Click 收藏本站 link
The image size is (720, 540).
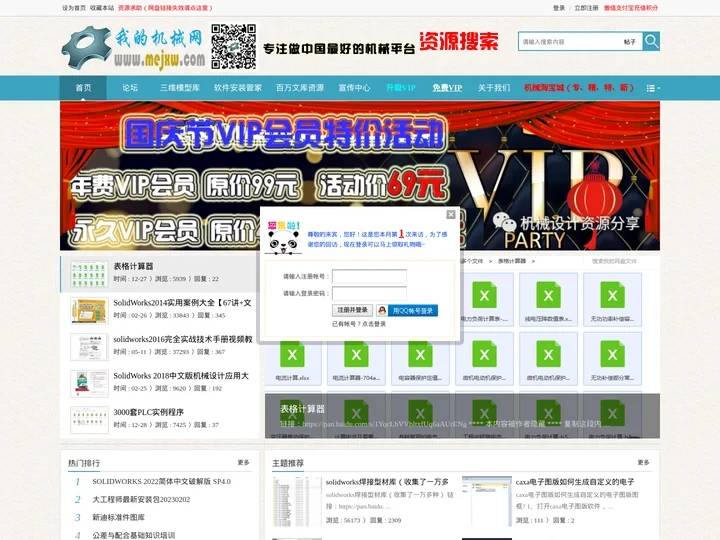[102, 8]
